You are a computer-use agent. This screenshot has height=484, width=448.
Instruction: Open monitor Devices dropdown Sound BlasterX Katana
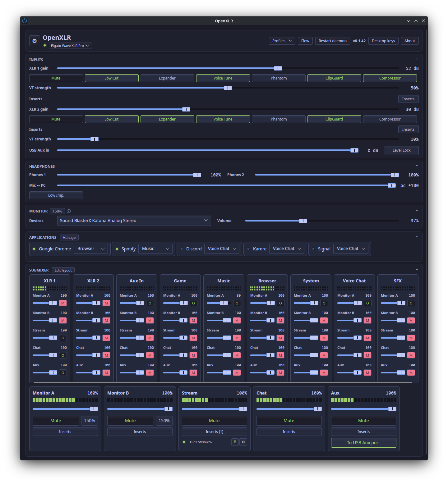pyautogui.click(x=134, y=221)
